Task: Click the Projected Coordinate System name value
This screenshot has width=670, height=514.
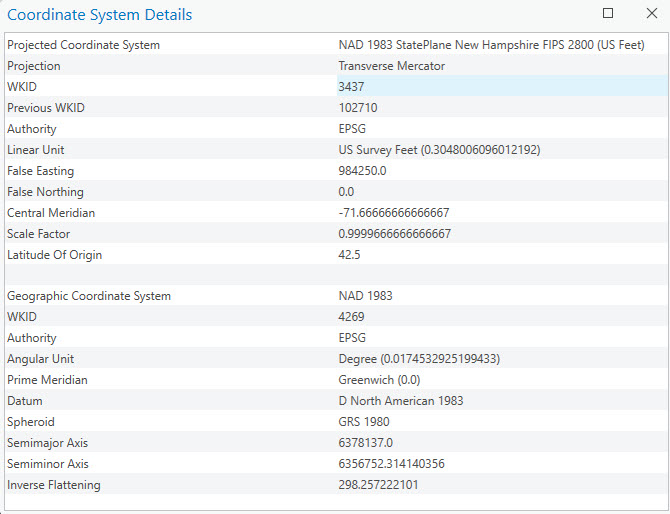Action: point(491,45)
